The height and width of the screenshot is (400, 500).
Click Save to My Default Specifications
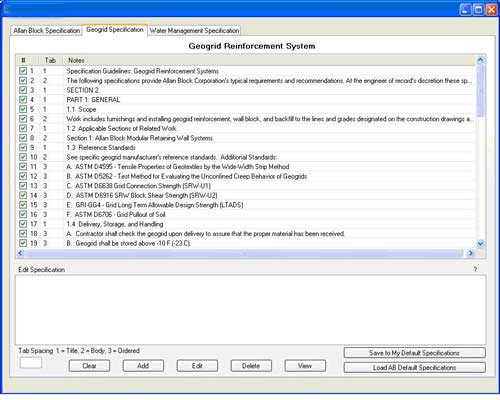coord(414,353)
